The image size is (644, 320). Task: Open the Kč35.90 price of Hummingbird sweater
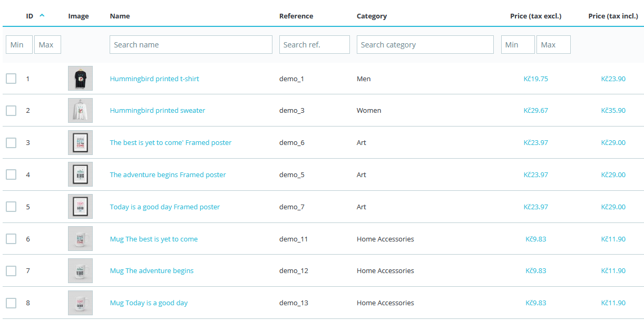613,111
